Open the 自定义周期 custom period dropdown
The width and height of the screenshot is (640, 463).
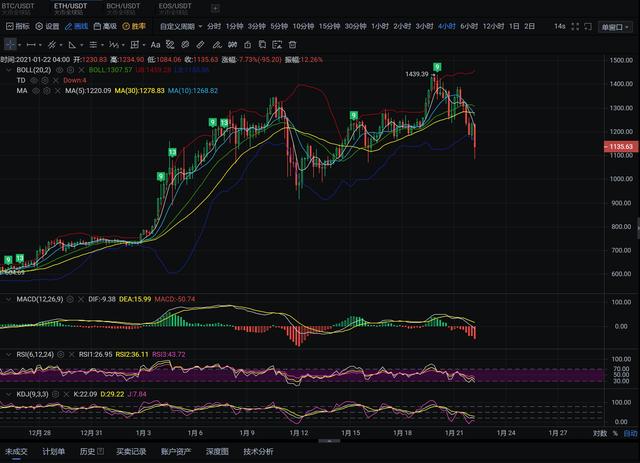[x=181, y=27]
